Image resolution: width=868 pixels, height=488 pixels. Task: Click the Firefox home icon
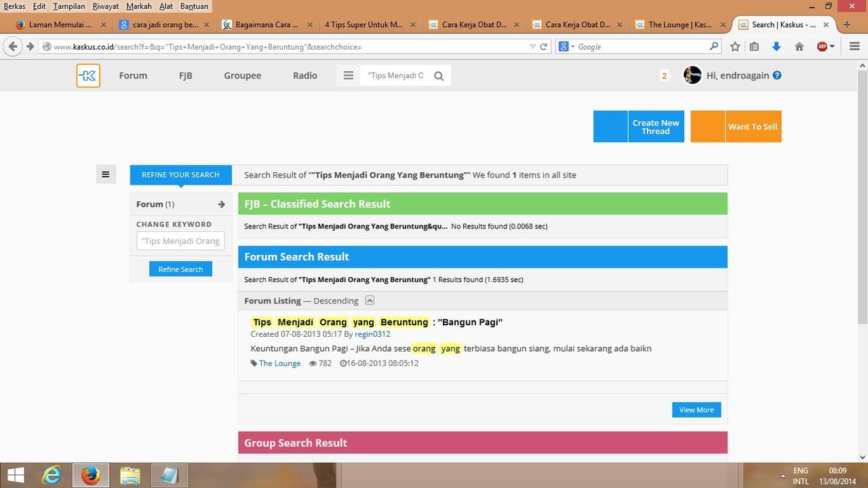799,47
